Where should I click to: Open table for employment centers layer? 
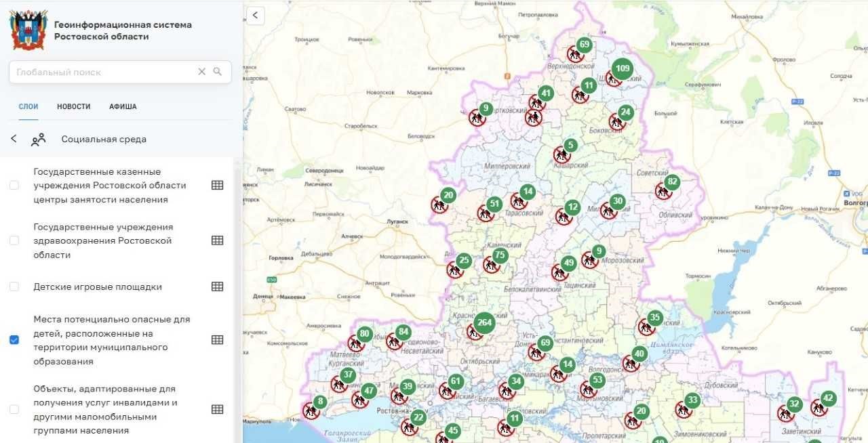tap(217, 186)
